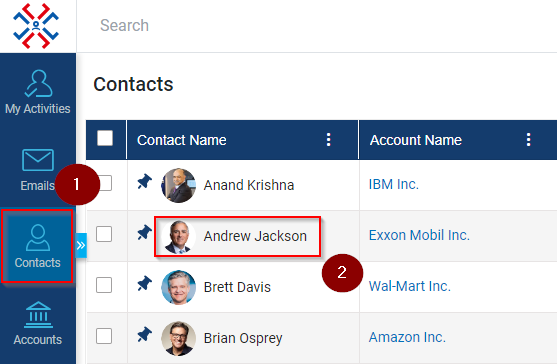Image resolution: width=557 pixels, height=364 pixels.
Task: Go to Contacts in the sidebar
Action: pos(37,246)
